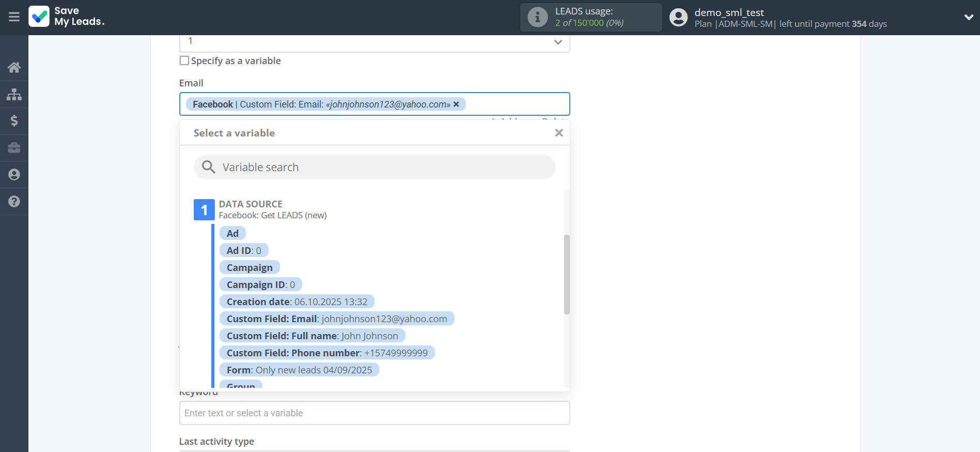The image size is (980, 452).
Task: Open billing dollar icon in sidebar
Action: pyautogui.click(x=14, y=121)
